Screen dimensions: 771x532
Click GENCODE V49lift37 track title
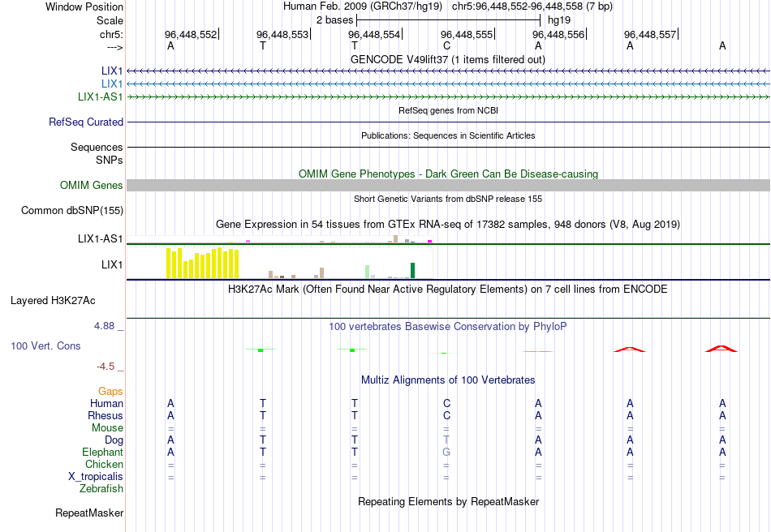(x=448, y=59)
